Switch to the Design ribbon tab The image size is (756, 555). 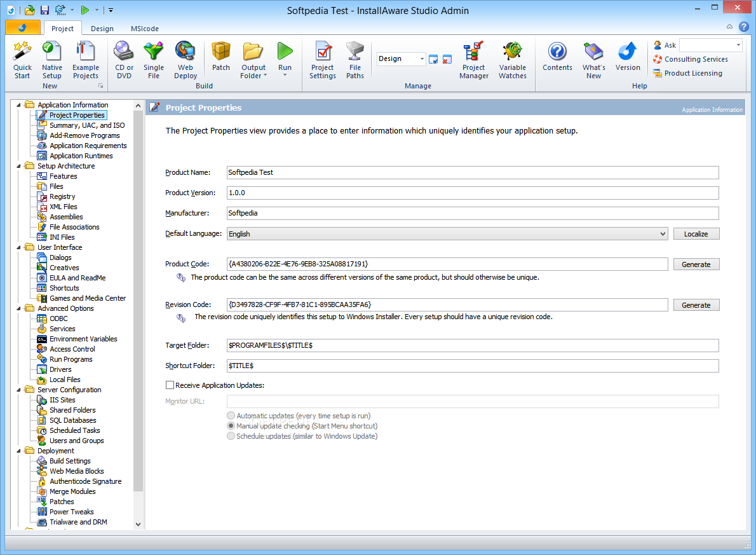102,29
